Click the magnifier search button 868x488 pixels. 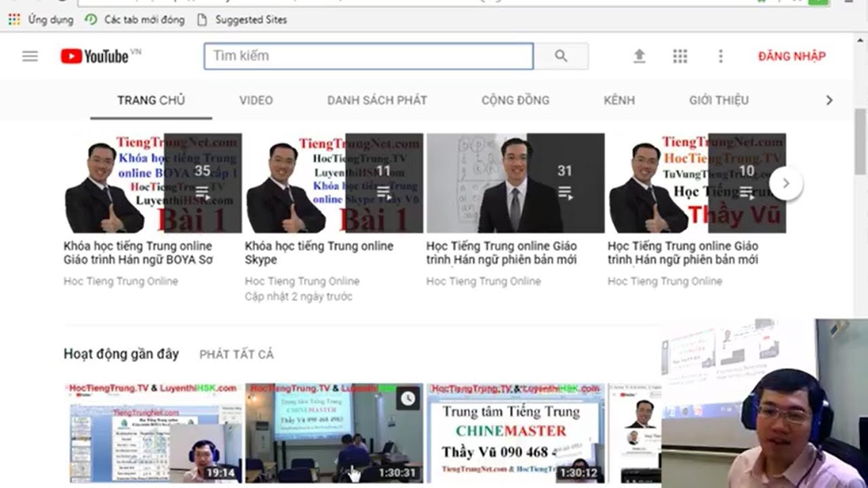pos(561,56)
